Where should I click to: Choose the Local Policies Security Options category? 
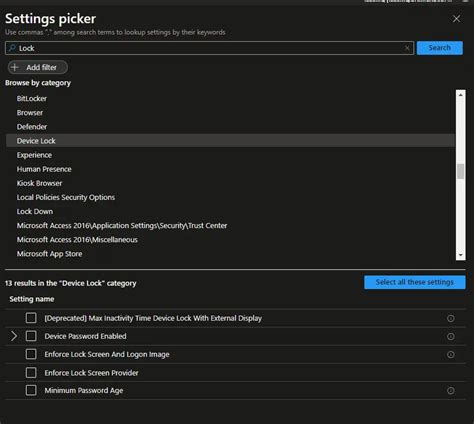click(66, 197)
